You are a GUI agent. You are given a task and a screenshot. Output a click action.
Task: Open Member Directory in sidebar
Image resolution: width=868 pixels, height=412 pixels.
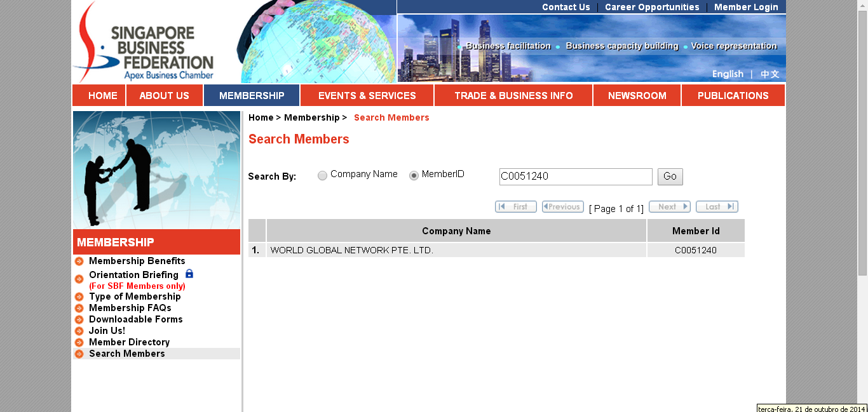[x=129, y=342]
